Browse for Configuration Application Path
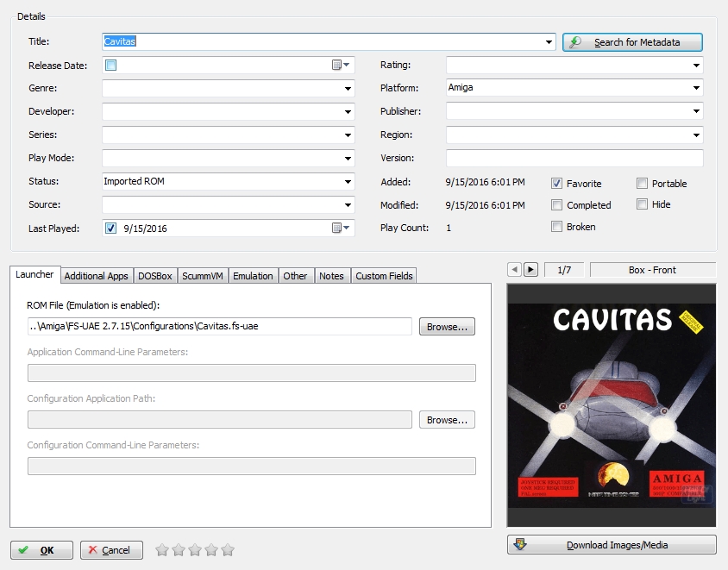Image resolution: width=728 pixels, height=570 pixels. coord(447,420)
